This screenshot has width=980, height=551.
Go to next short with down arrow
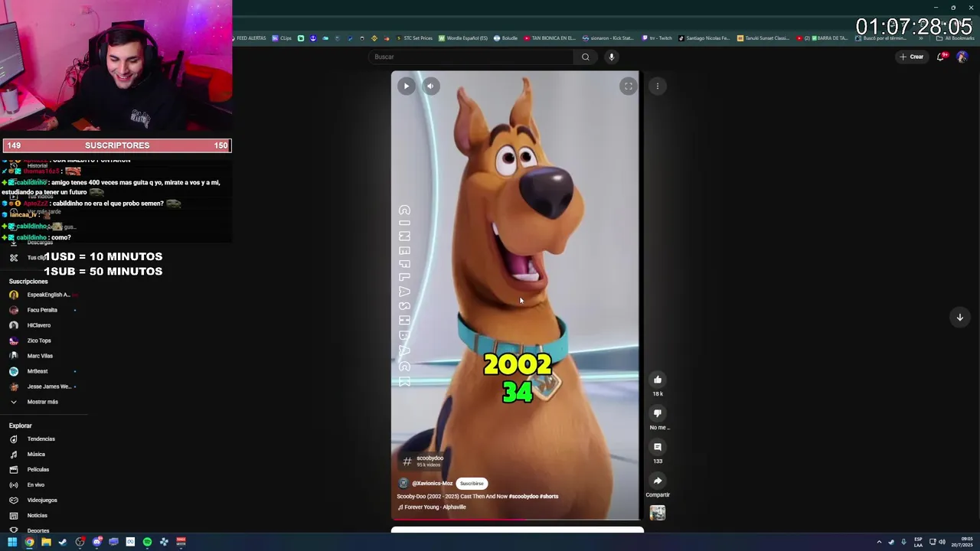959,317
